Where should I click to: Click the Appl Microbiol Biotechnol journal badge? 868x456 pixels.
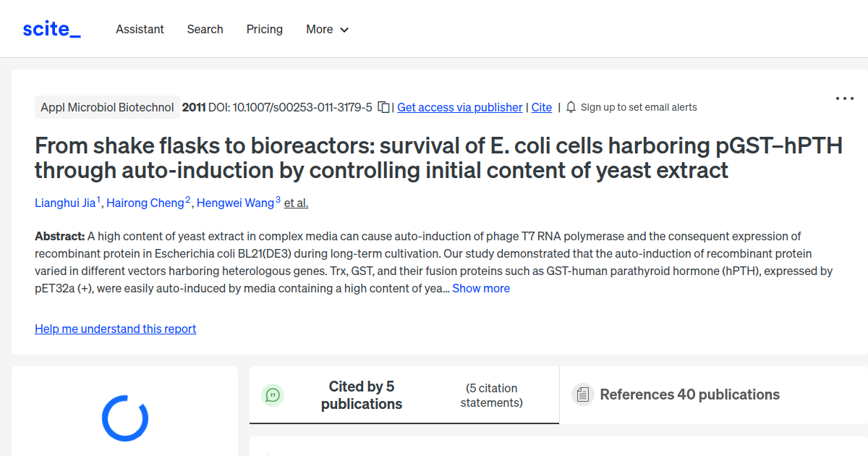107,106
